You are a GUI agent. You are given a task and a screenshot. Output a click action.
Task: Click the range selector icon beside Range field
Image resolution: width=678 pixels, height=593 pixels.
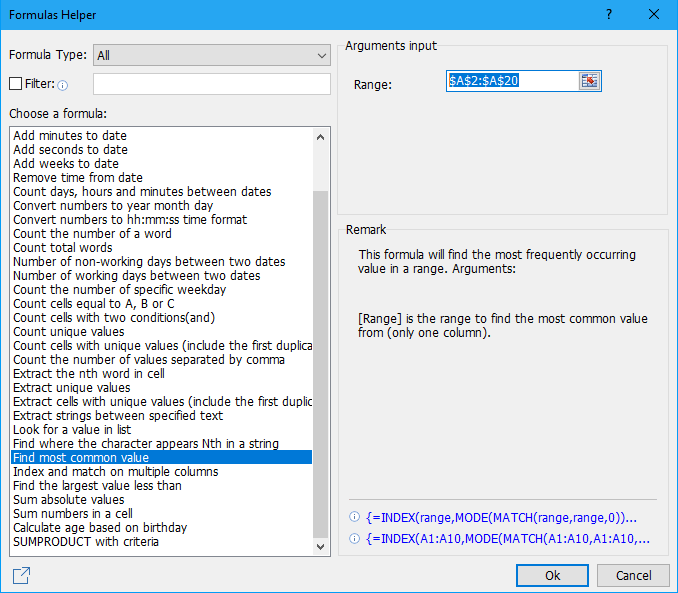589,81
